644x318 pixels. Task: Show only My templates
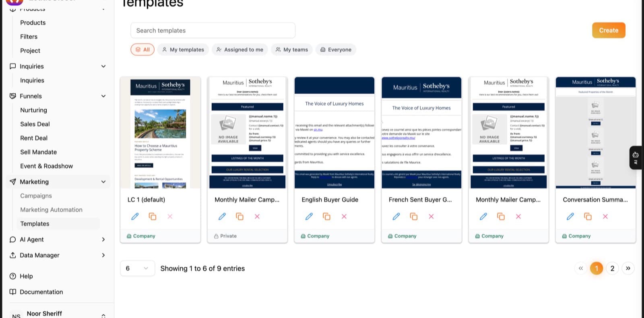tap(183, 49)
